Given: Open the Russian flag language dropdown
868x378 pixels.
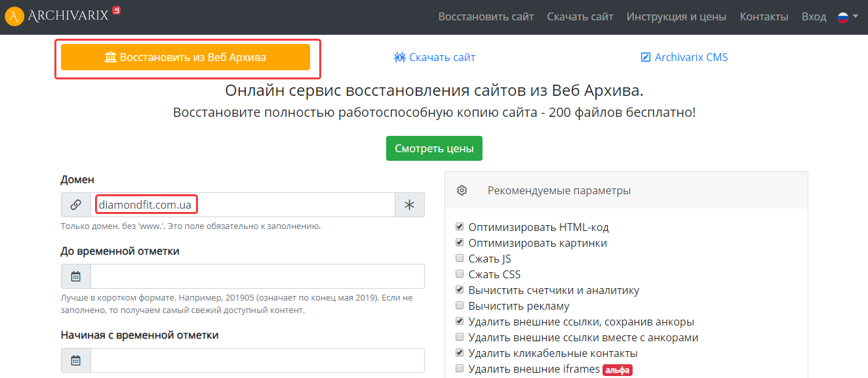Looking at the screenshot, I should (848, 16).
